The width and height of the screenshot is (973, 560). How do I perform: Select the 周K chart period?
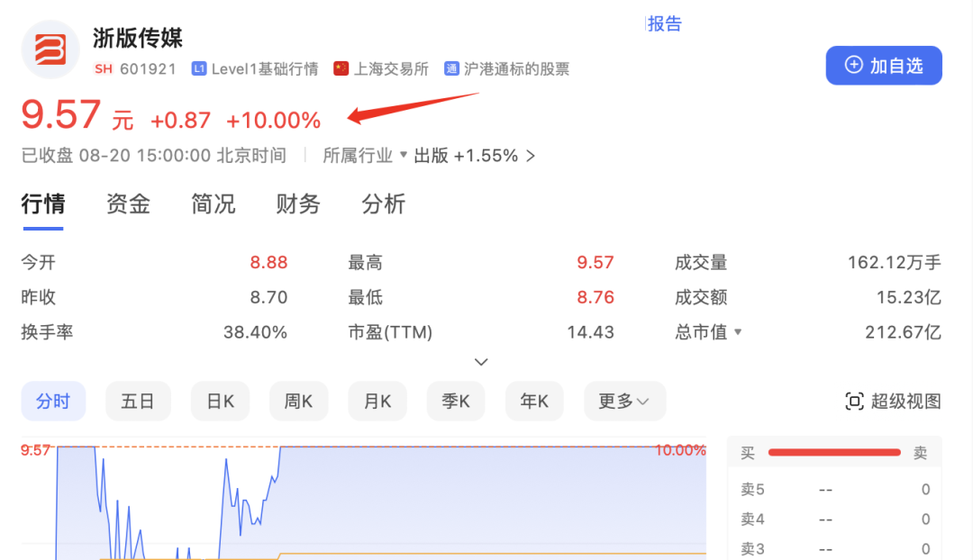(x=298, y=402)
